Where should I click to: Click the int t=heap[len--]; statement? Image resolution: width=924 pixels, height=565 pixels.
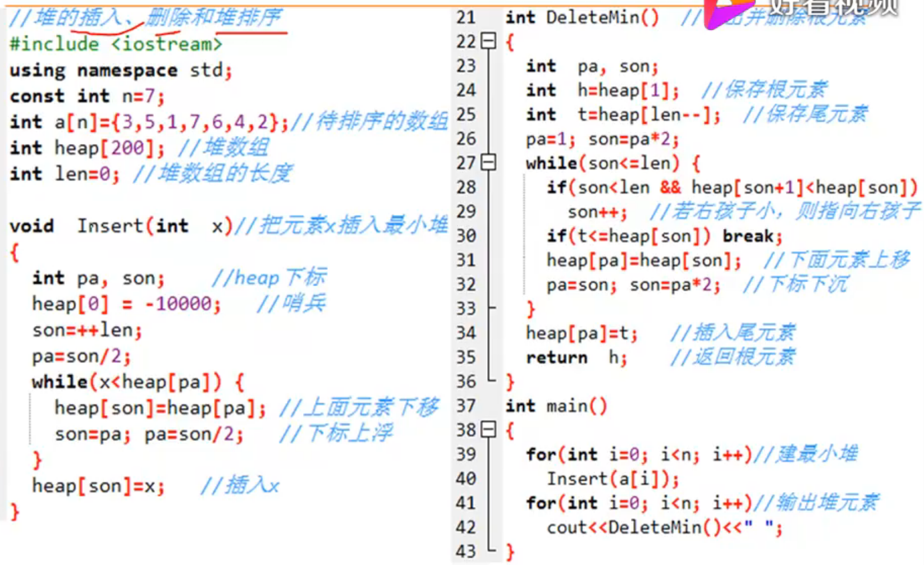(623, 114)
